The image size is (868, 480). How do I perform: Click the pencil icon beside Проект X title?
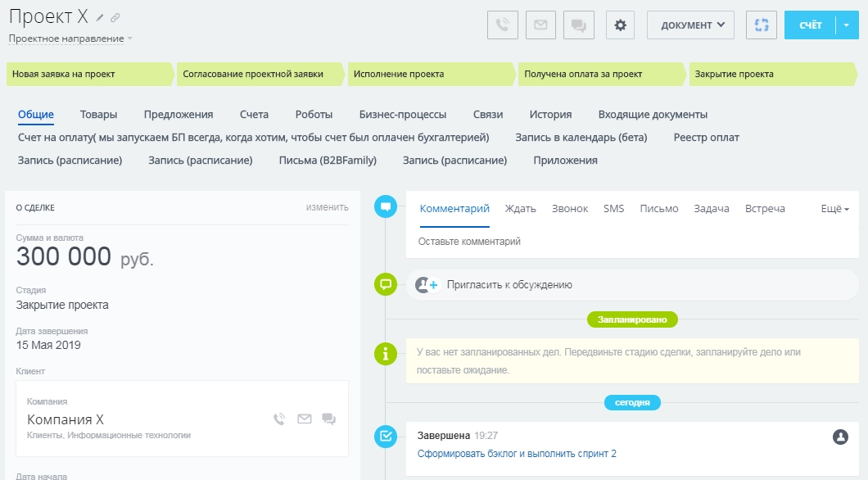[100, 18]
